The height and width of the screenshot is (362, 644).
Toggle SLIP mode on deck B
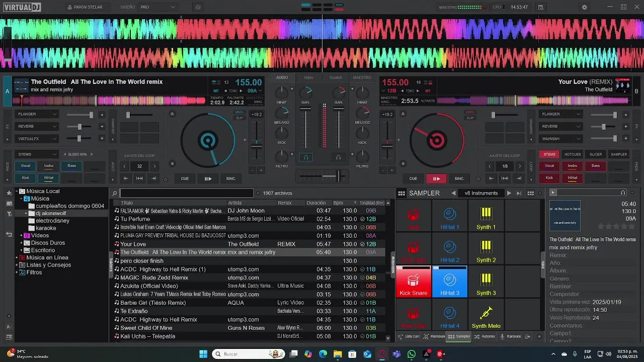click(470, 118)
